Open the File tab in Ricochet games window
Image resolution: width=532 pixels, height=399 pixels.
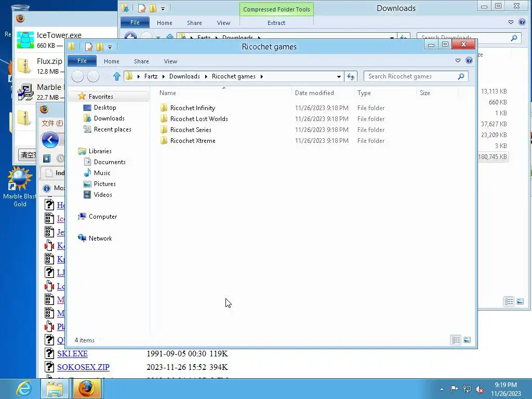coord(82,61)
